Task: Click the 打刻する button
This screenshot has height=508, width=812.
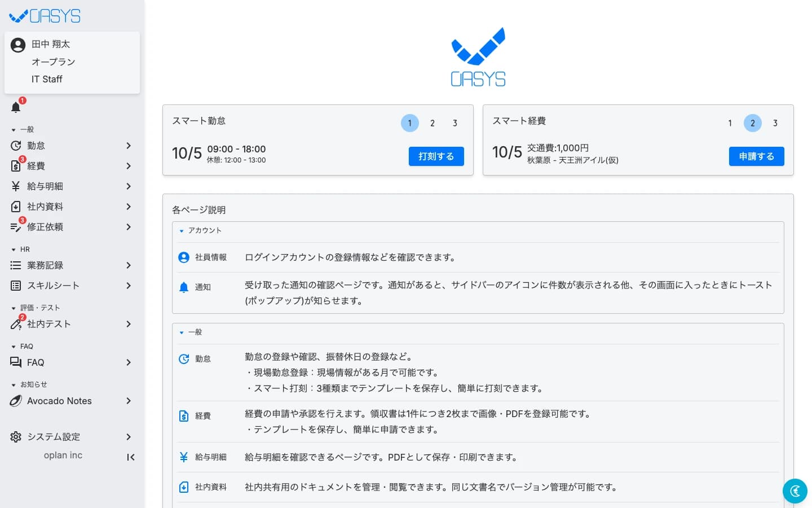Action: coord(436,156)
